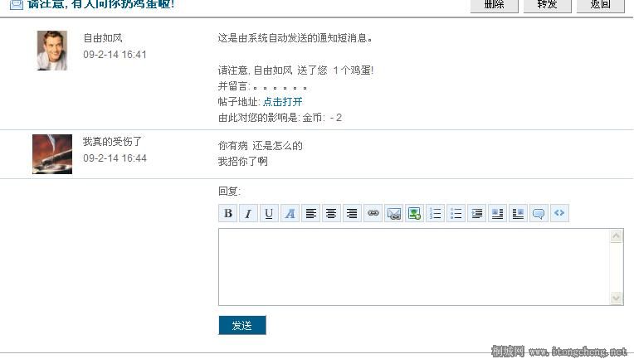Align reply text to the left
634x364 pixels.
tap(310, 214)
